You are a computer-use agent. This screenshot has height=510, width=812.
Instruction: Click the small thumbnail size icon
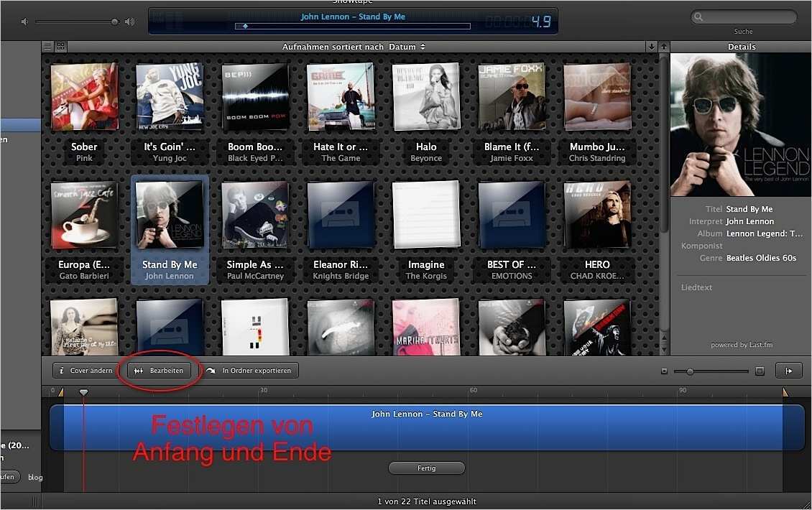pyautogui.click(x=665, y=371)
